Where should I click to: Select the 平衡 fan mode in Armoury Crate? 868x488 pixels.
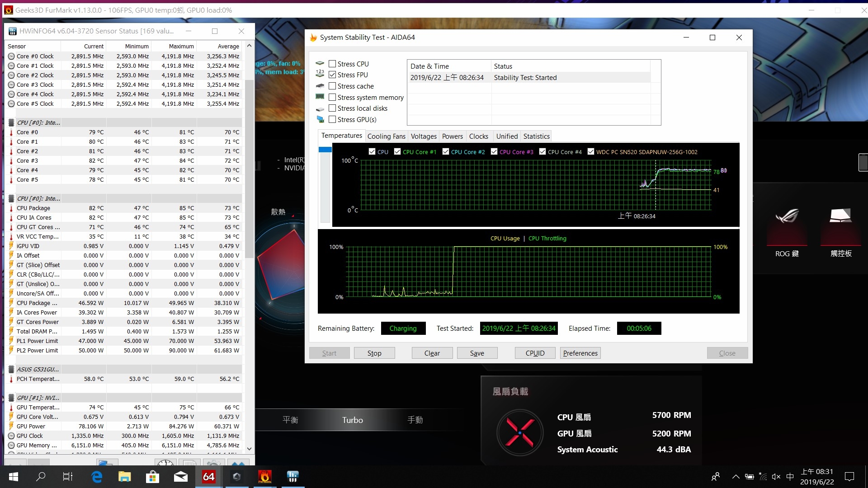pyautogui.click(x=290, y=420)
